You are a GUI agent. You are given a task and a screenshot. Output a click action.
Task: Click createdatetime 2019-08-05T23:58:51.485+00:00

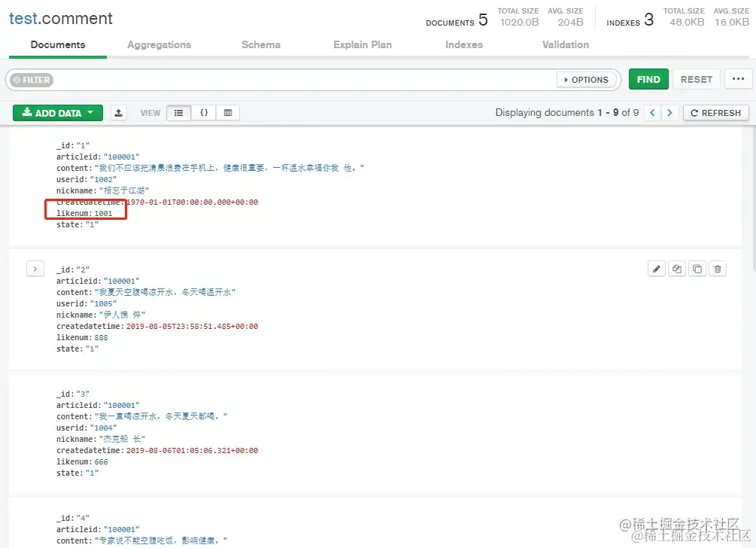coord(192,327)
